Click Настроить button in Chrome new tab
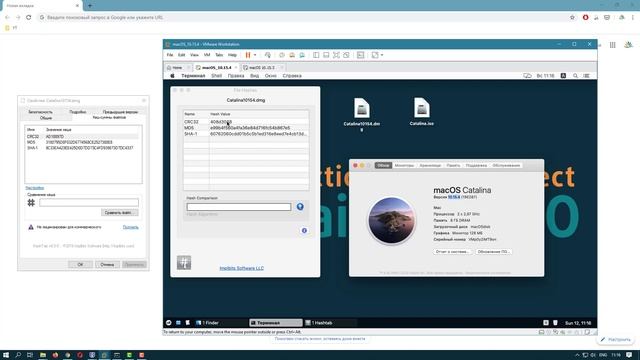This screenshot has width=640, height=360. (616, 339)
